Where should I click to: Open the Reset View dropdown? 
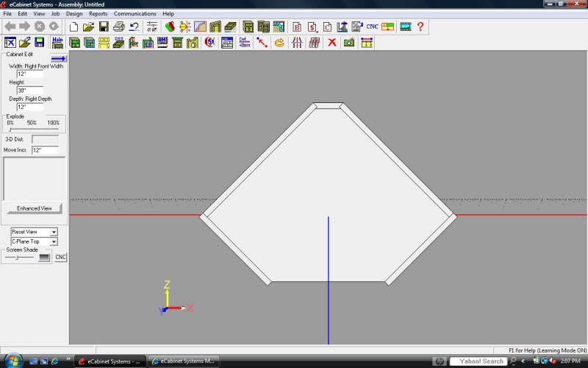[x=34, y=232]
